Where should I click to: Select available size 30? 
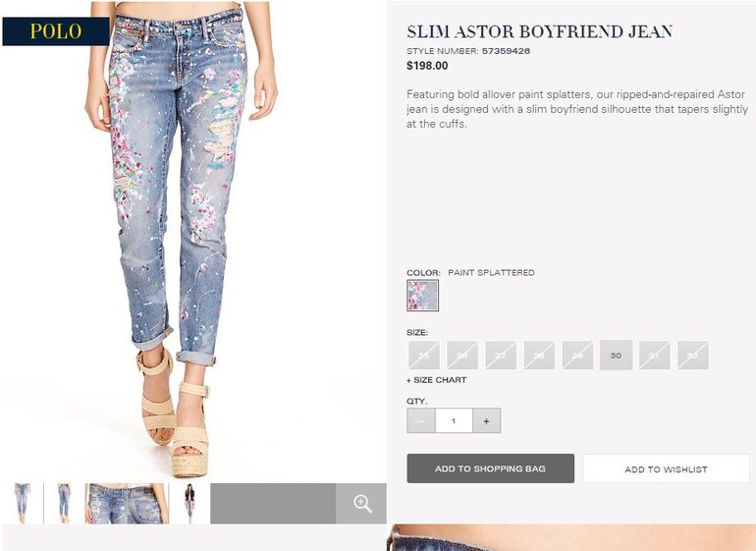click(616, 356)
